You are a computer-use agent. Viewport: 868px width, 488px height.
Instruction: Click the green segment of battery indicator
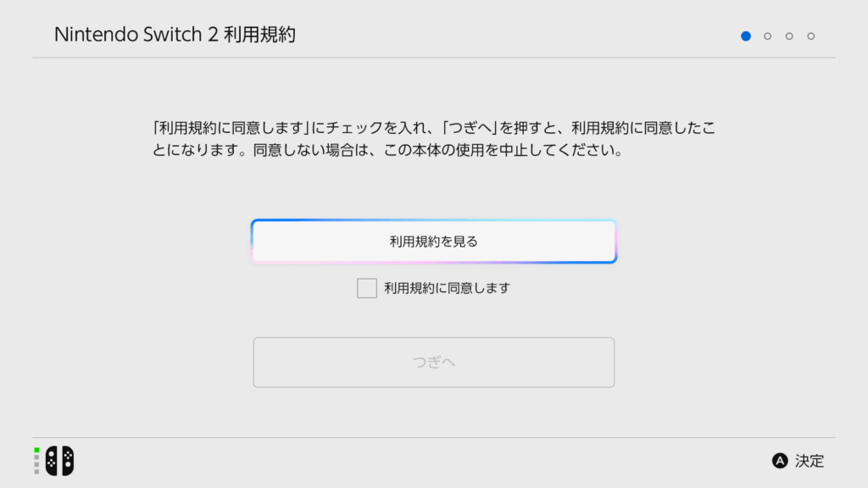[36, 451]
